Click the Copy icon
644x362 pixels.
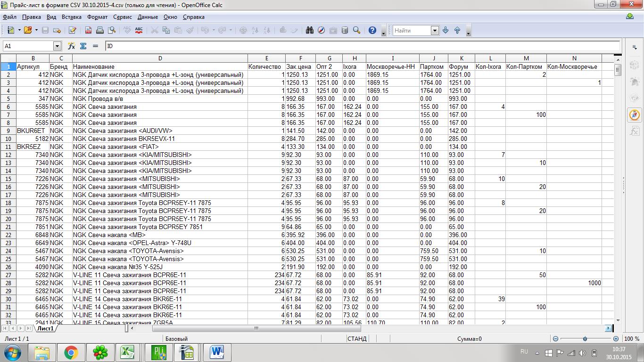(x=166, y=30)
